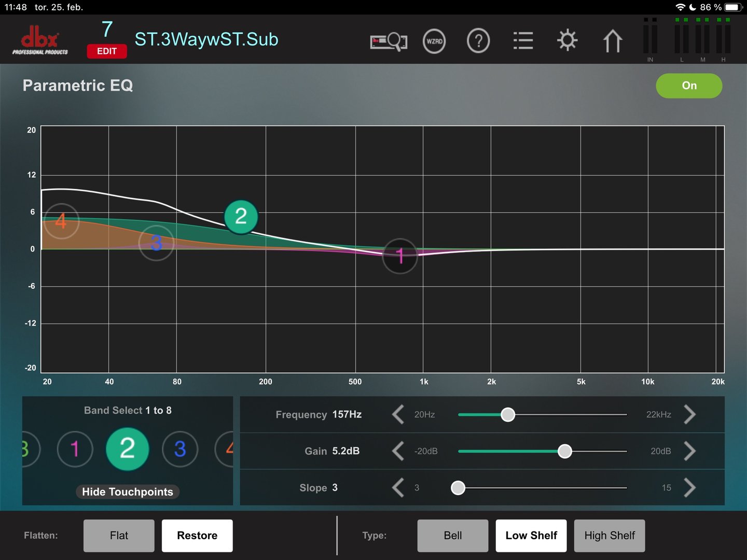
Task: Tap the preset number 7
Action: click(107, 29)
